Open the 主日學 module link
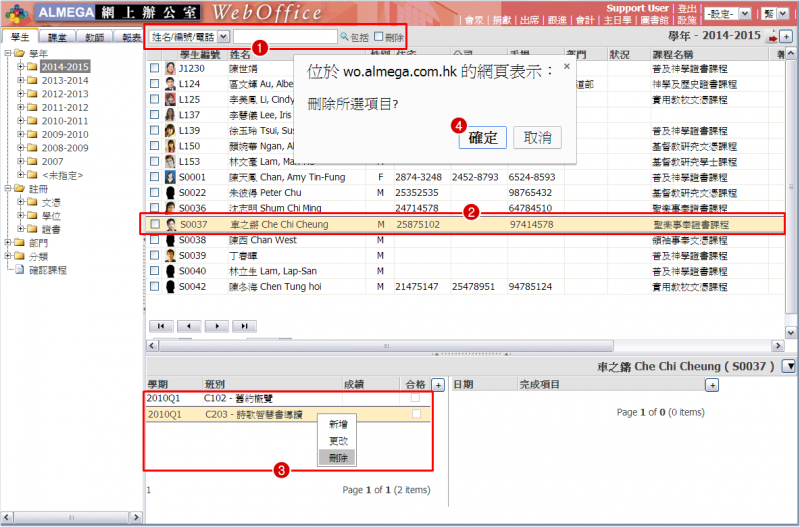 (x=617, y=20)
